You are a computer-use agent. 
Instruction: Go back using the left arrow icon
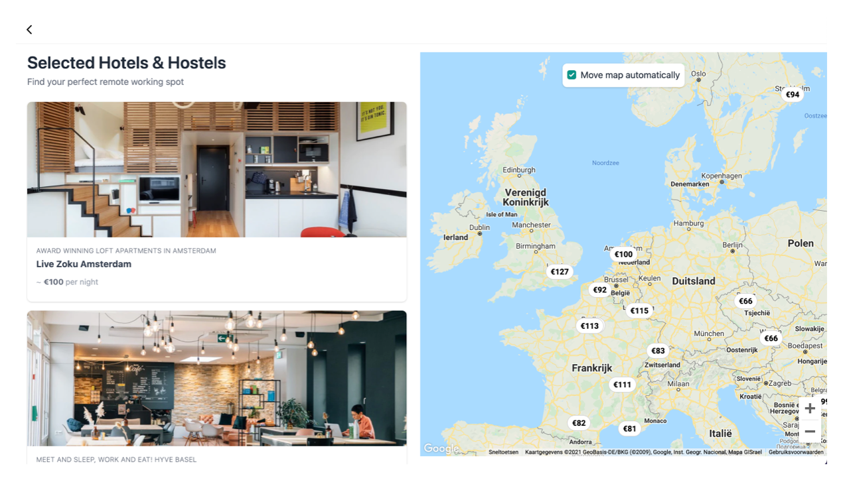(29, 29)
